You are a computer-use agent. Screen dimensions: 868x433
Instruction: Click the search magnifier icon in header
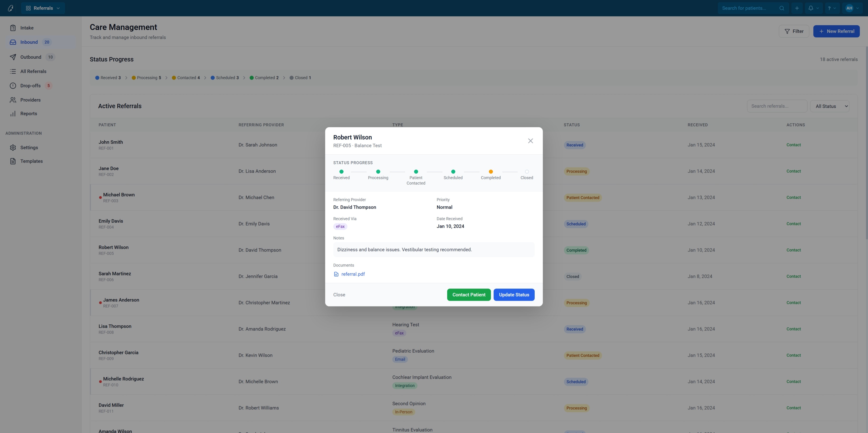pos(782,8)
